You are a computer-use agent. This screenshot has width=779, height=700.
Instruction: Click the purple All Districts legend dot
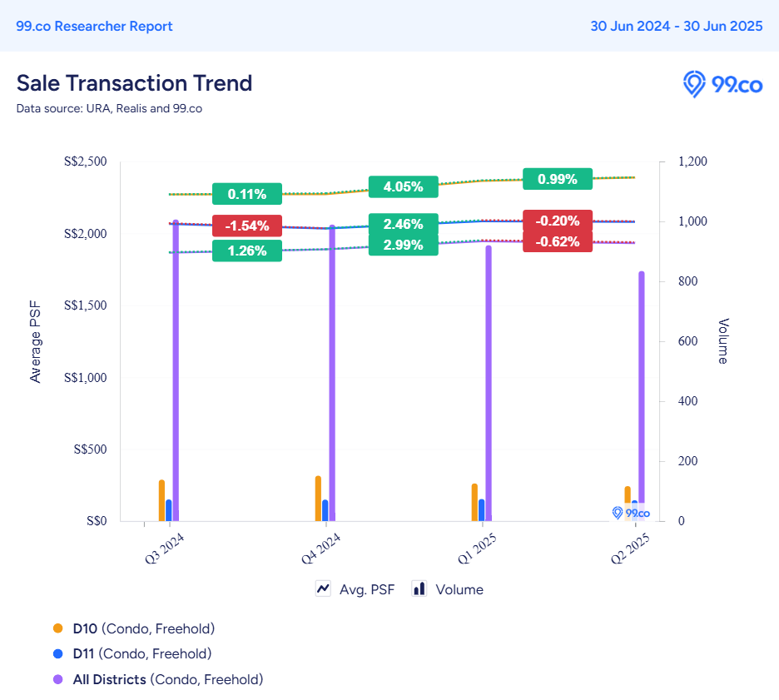pyautogui.click(x=58, y=679)
